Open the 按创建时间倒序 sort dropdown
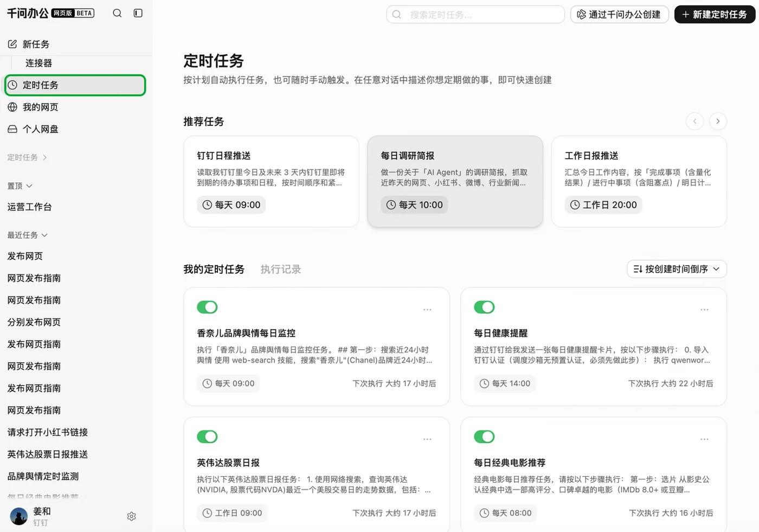The width and height of the screenshot is (759, 532). (677, 269)
